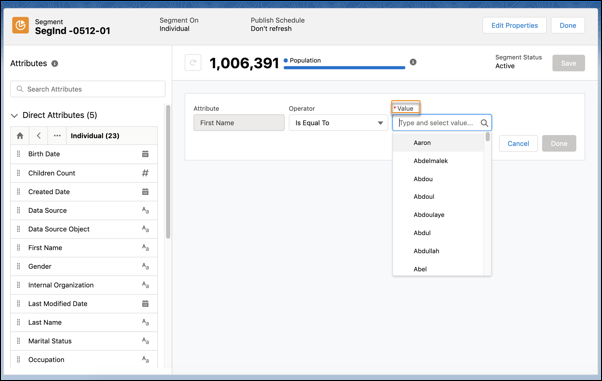602x381 pixels.
Task: Click the Internal Organization text icon
Action: [x=145, y=285]
